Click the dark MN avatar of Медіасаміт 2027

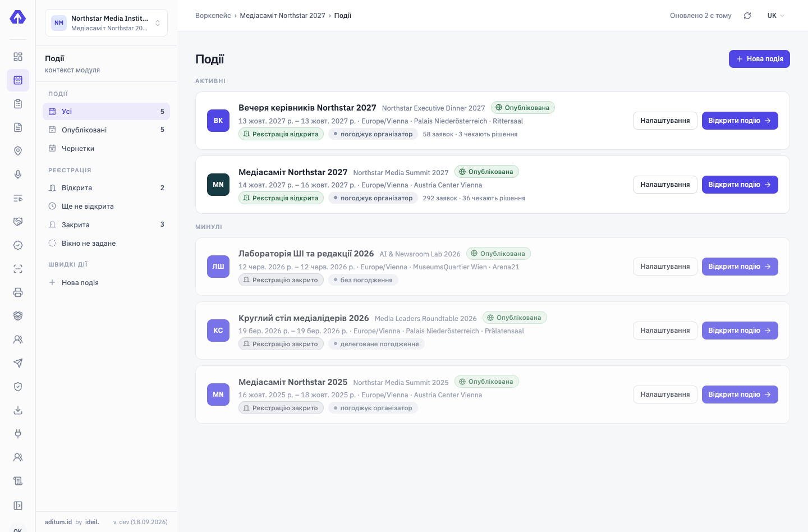pyautogui.click(x=218, y=185)
